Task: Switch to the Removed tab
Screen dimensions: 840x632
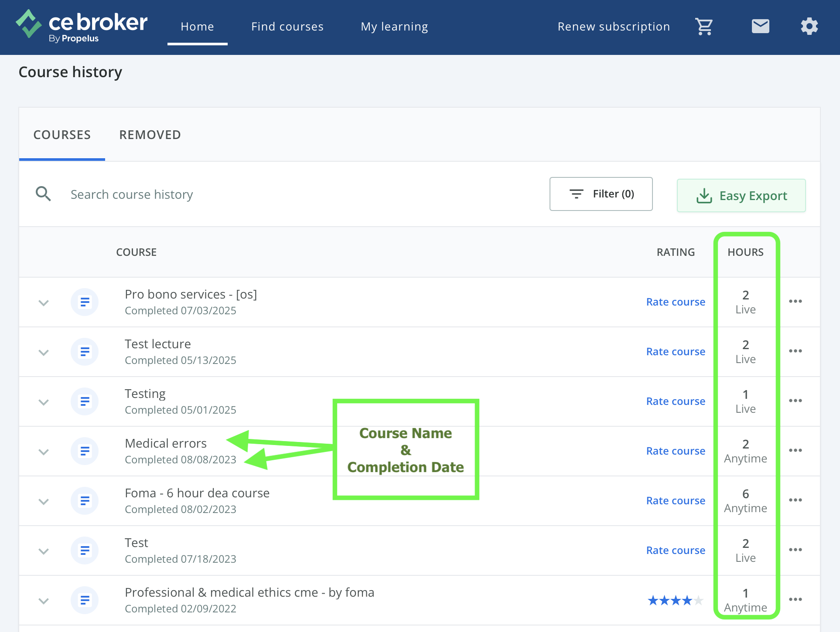Action: coord(150,135)
